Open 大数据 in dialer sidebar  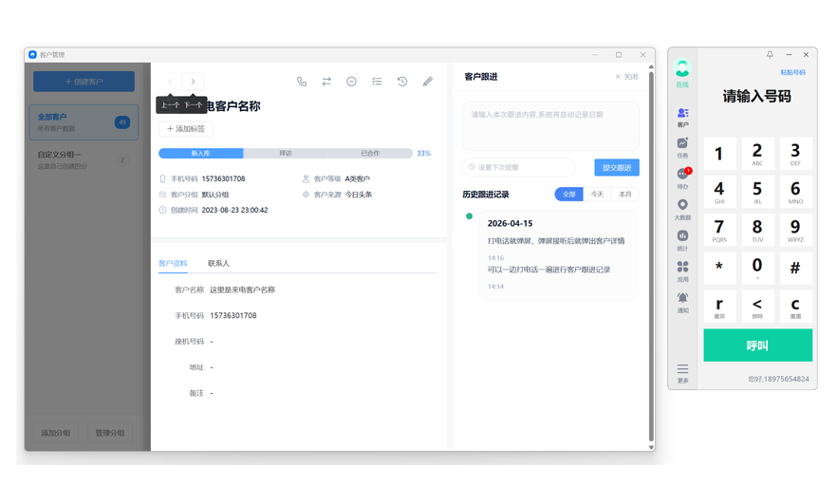click(x=682, y=209)
